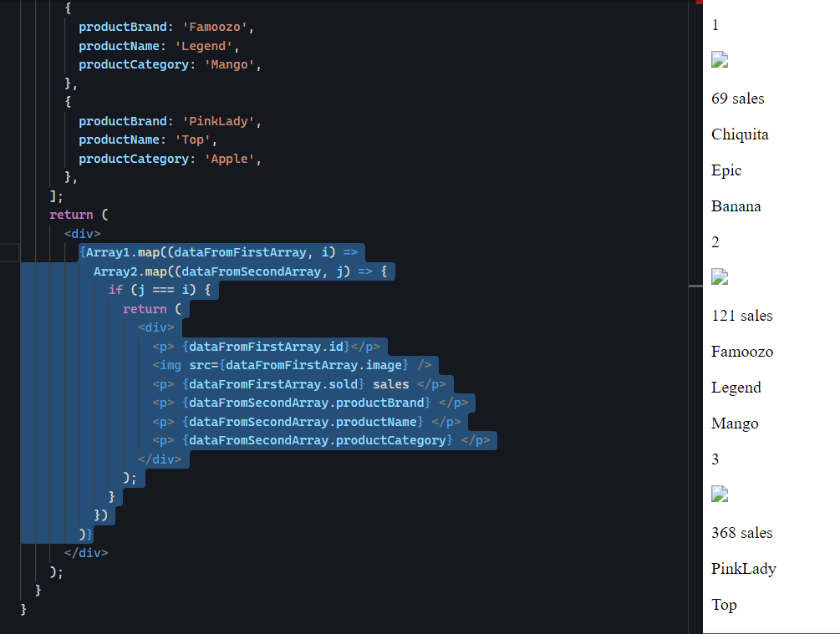Image resolution: width=840 pixels, height=634 pixels.
Task: Place cursor on 'PinkLady' string in code
Action: click(218, 121)
